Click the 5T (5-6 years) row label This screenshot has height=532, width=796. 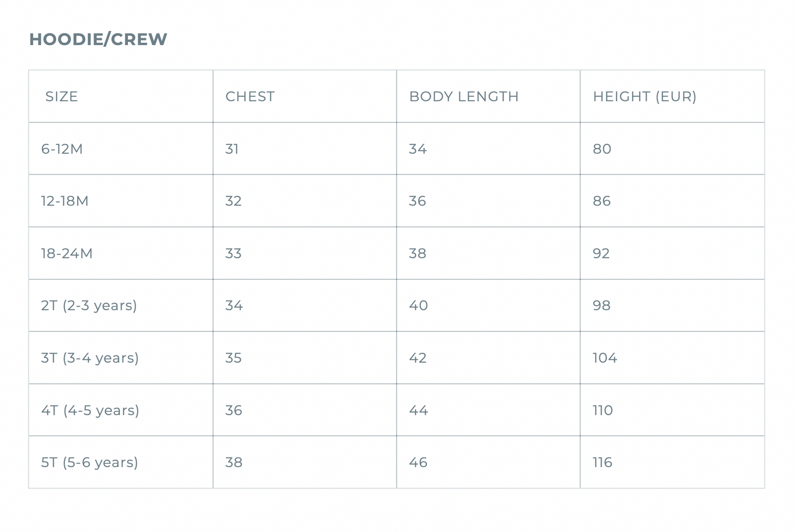pyautogui.click(x=89, y=463)
